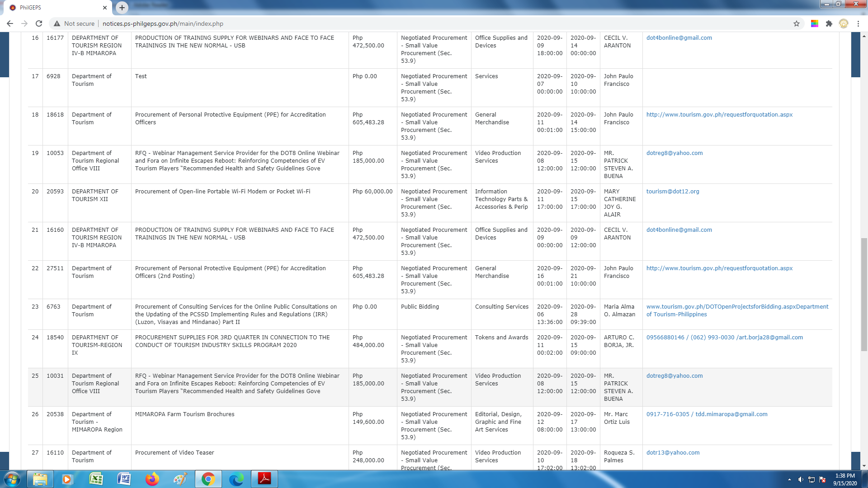Open the Extensions puzzle-piece menu
Screen dimensions: 868x488
(829, 23)
